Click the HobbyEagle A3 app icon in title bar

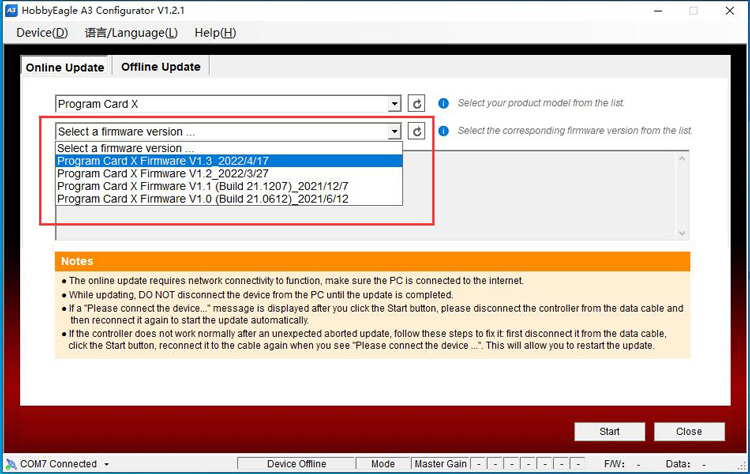(x=11, y=11)
